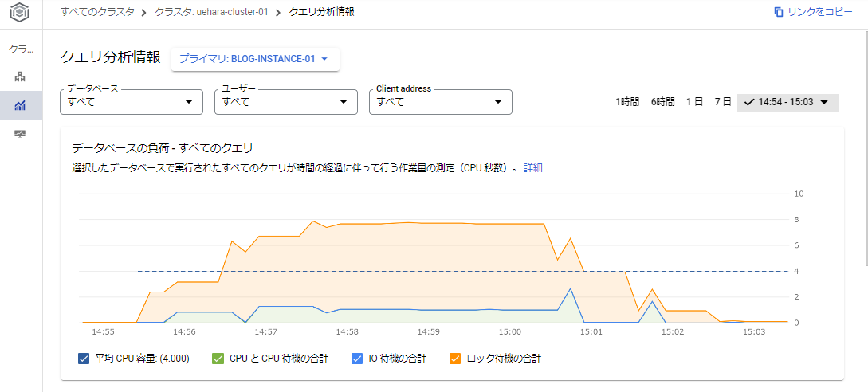Open the cluster overview sidebar icon

[x=21, y=77]
